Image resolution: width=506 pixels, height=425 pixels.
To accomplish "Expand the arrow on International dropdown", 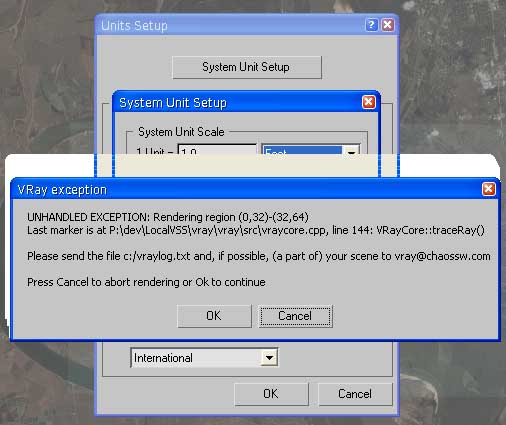I will [269, 358].
